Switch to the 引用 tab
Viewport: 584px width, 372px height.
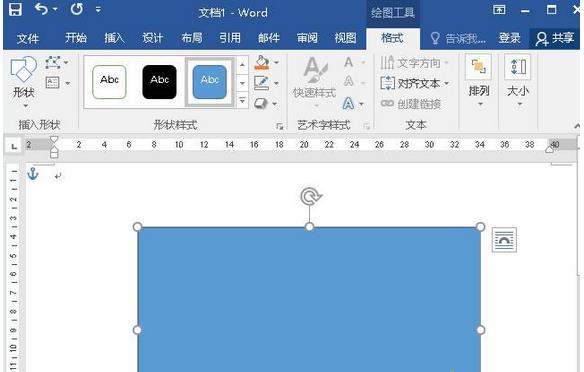tap(230, 38)
